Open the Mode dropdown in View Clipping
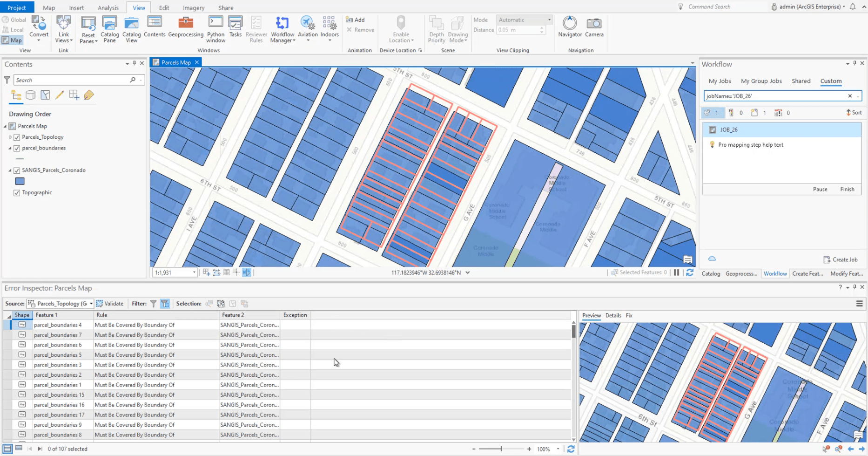This screenshot has width=868, height=456. (549, 20)
